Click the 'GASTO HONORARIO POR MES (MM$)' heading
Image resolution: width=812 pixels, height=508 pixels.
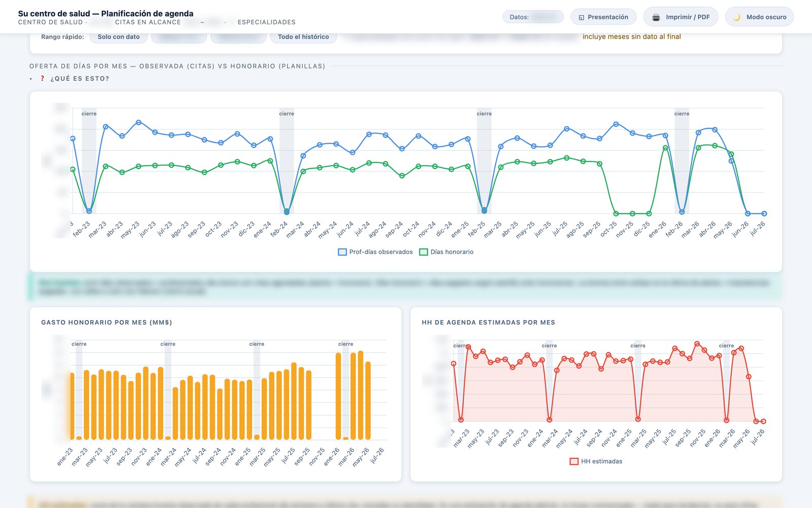107,323
